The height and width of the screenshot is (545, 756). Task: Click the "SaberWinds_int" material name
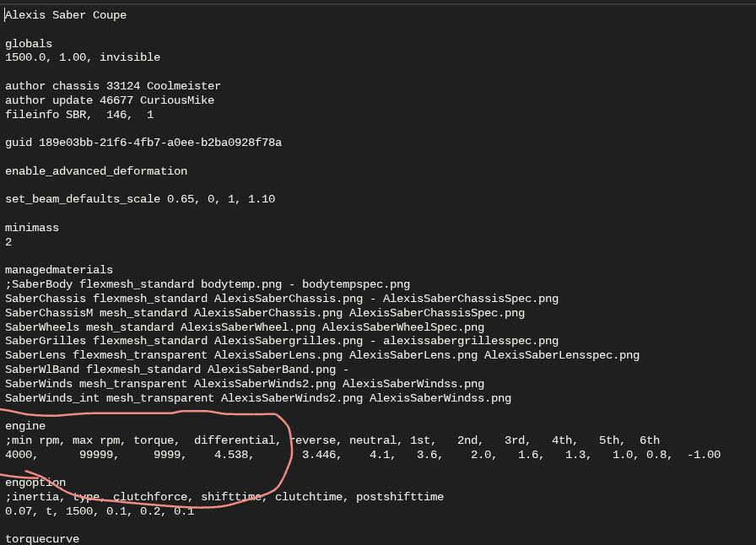pyautogui.click(x=52, y=398)
